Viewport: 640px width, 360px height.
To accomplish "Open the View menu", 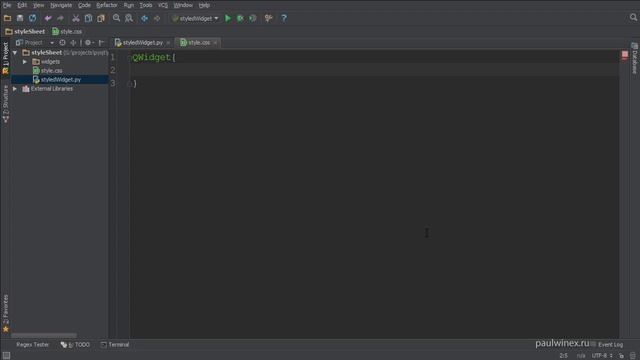I will coord(38,5).
